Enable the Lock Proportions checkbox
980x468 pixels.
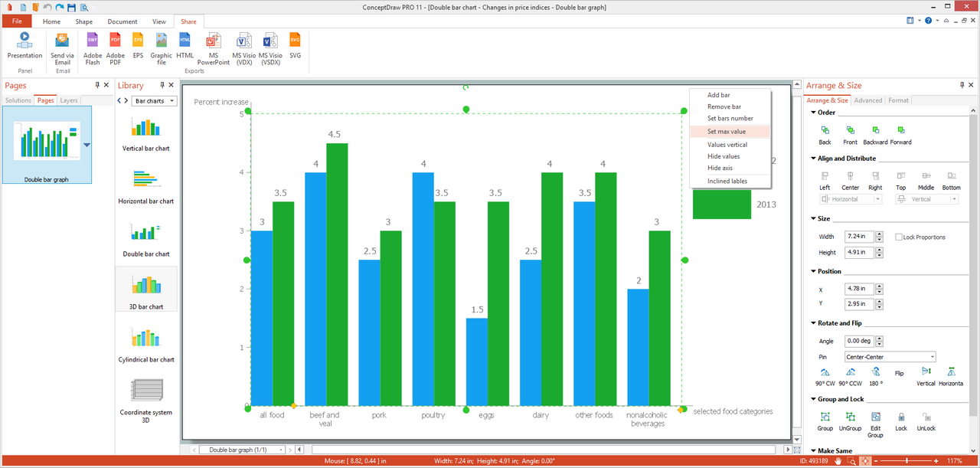click(899, 237)
